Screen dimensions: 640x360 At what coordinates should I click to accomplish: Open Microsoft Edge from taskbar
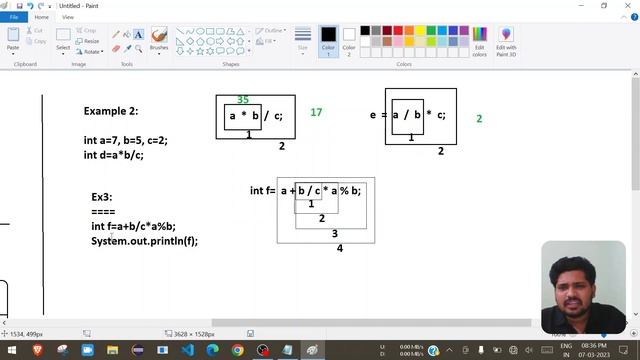click(x=213, y=350)
